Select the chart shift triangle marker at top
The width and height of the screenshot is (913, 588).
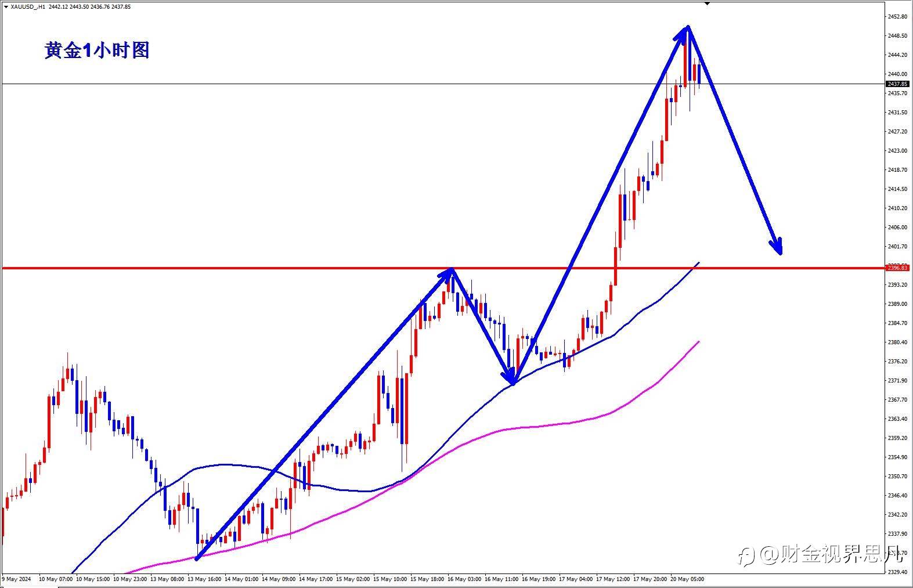click(707, 3)
